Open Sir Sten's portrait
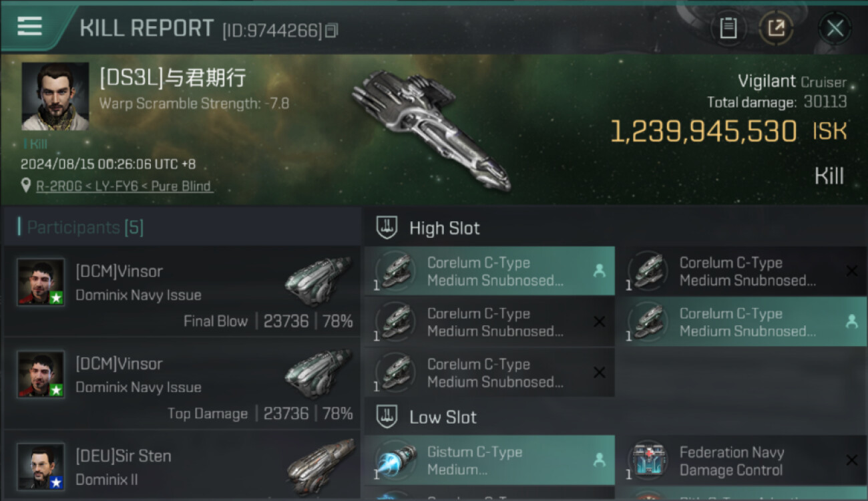The width and height of the screenshot is (868, 501). coord(41,467)
